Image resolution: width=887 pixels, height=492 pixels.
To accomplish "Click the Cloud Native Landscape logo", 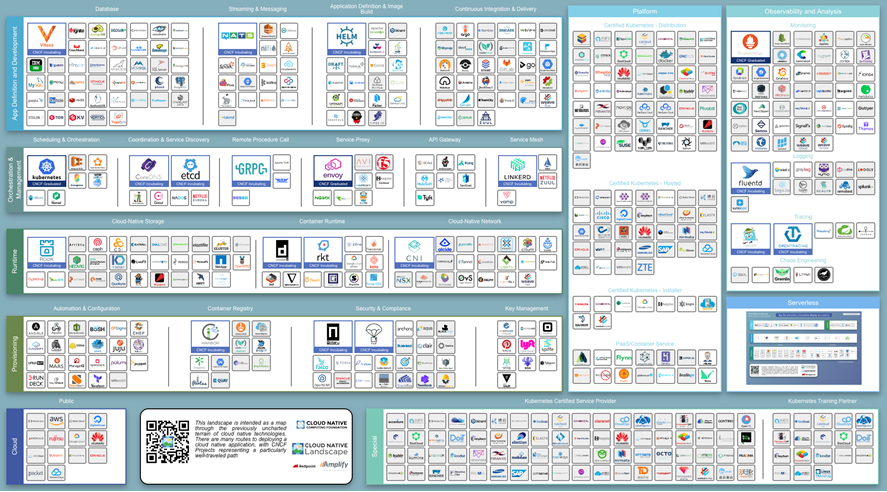I will coord(320,449).
